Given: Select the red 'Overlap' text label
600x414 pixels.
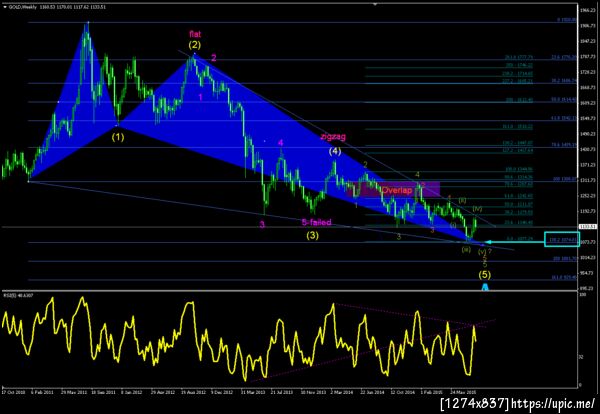Looking at the screenshot, I should (397, 190).
